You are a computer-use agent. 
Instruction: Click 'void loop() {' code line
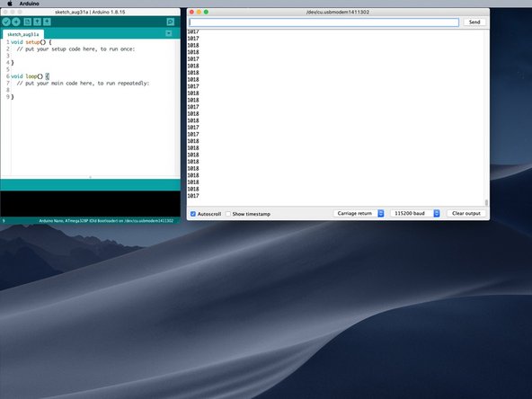click(x=30, y=76)
